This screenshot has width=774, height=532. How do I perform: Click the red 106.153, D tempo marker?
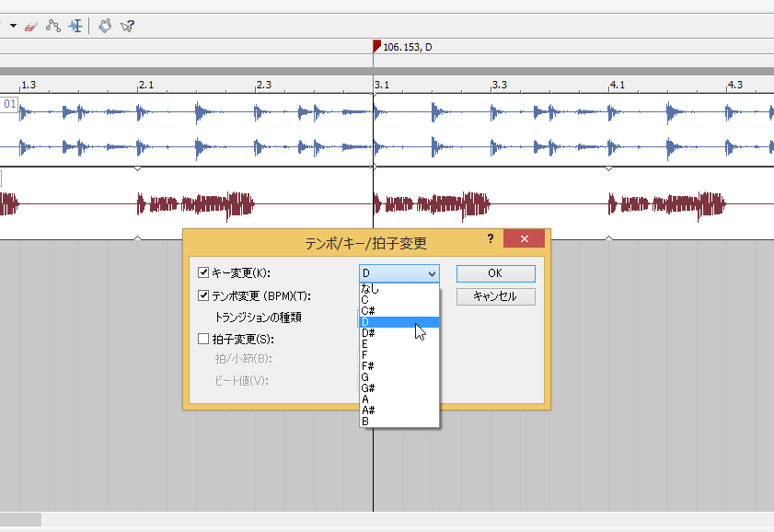click(x=376, y=46)
